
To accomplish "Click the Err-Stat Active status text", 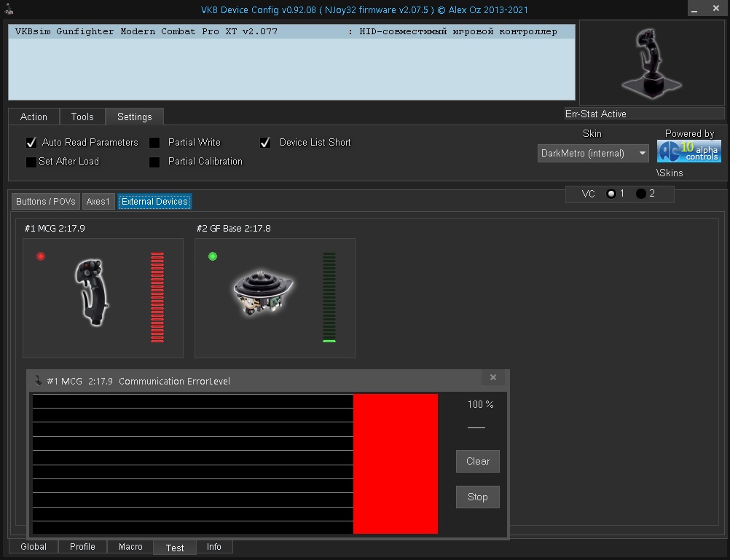I will point(595,114).
